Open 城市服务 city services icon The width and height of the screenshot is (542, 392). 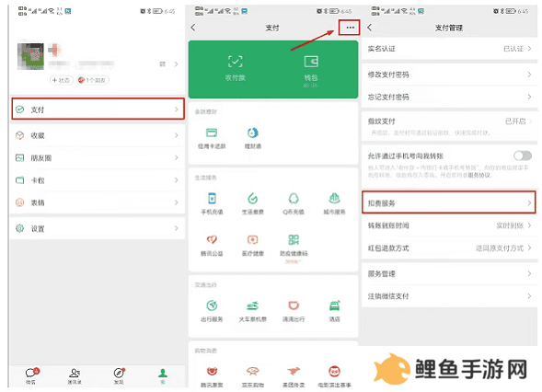coord(334,199)
